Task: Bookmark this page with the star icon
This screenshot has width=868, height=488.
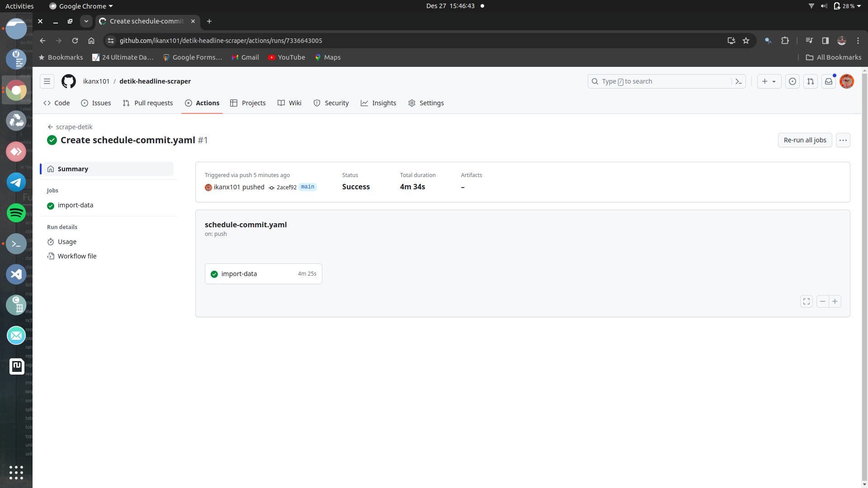Action: click(x=746, y=41)
